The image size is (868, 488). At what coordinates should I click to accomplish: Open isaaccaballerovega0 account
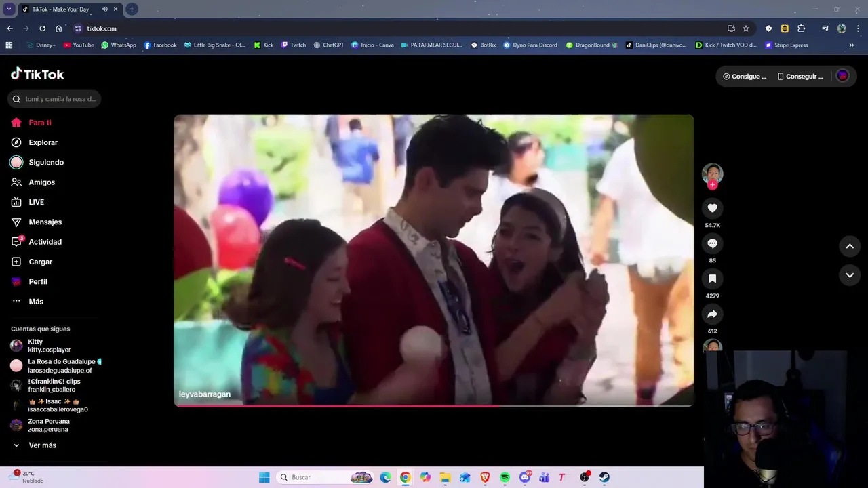click(54, 405)
